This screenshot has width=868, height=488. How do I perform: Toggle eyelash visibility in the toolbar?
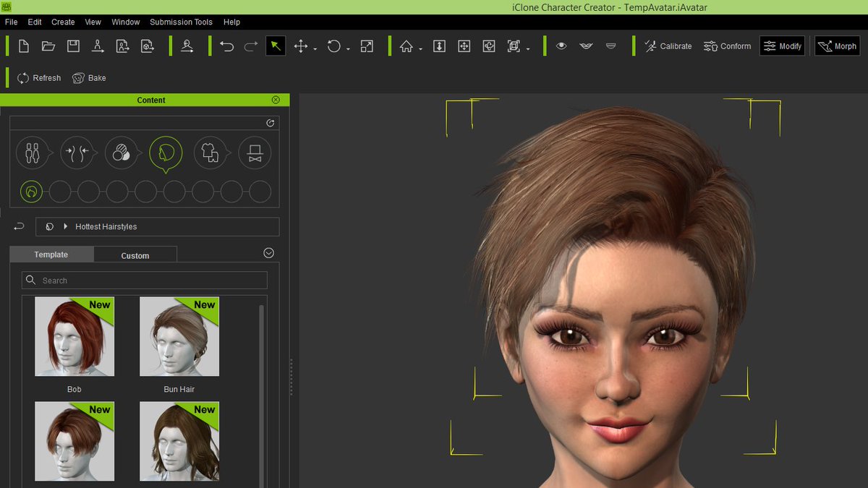[586, 46]
